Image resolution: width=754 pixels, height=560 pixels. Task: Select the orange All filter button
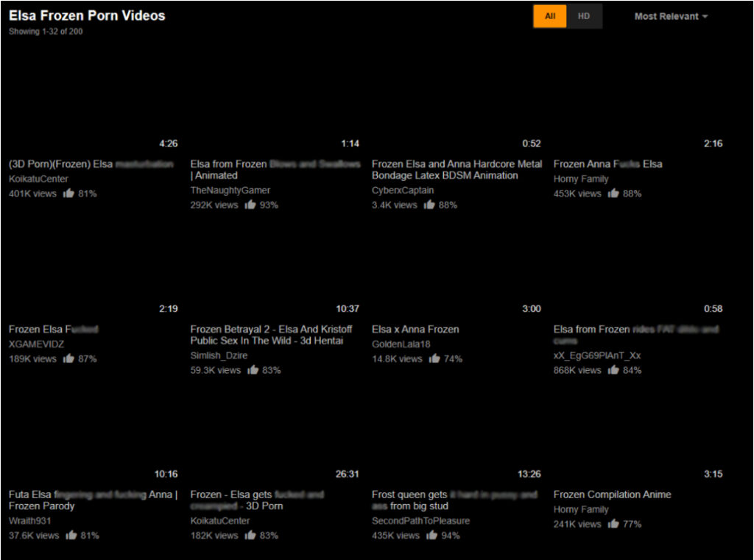point(549,16)
